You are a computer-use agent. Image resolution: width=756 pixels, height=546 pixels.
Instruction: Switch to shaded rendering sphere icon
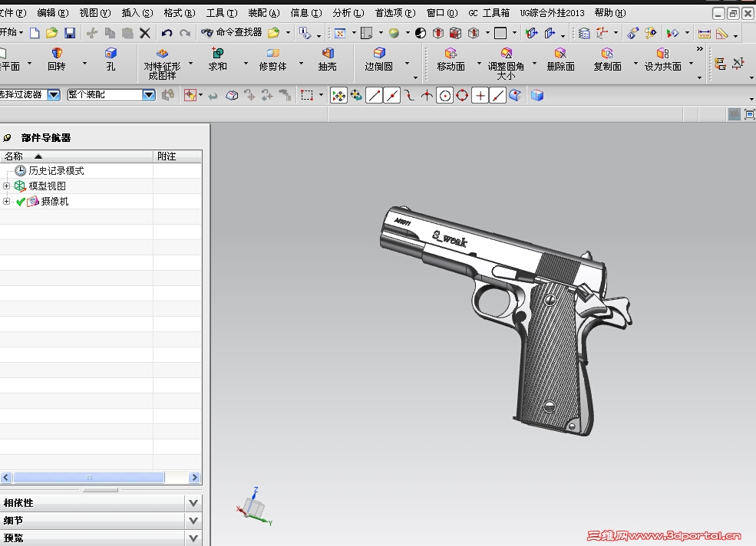click(394, 33)
